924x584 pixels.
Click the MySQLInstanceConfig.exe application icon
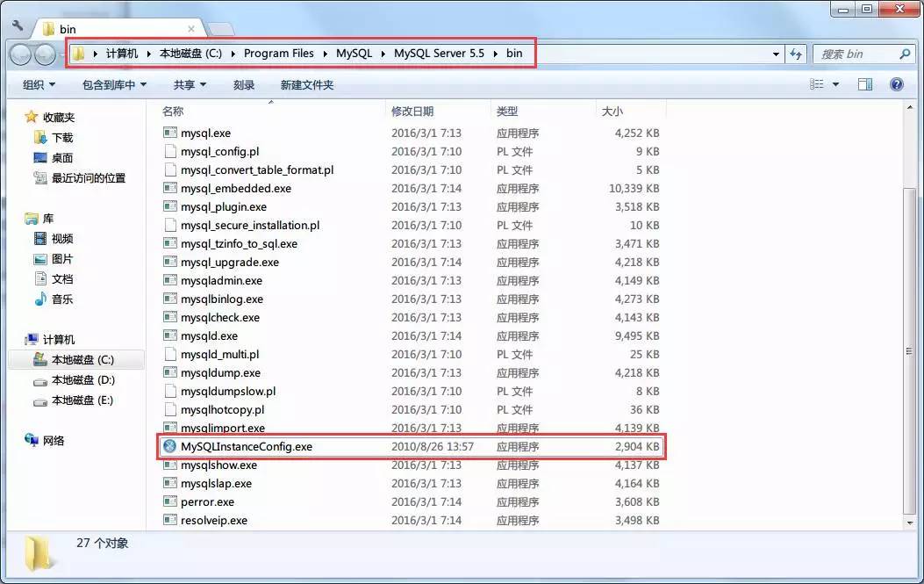point(169,446)
